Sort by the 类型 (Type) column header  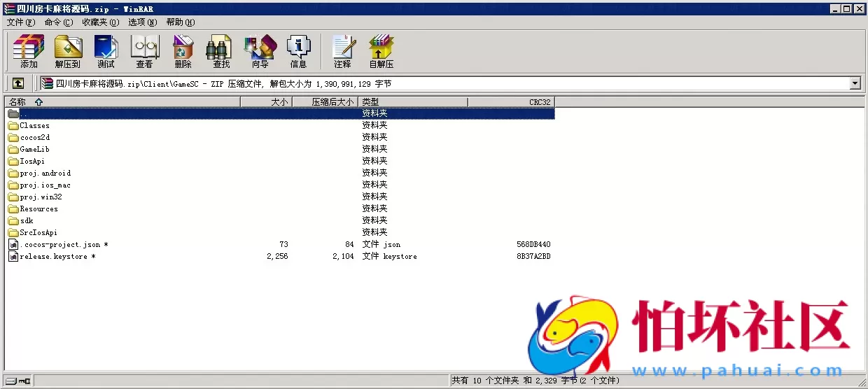pyautogui.click(x=413, y=101)
